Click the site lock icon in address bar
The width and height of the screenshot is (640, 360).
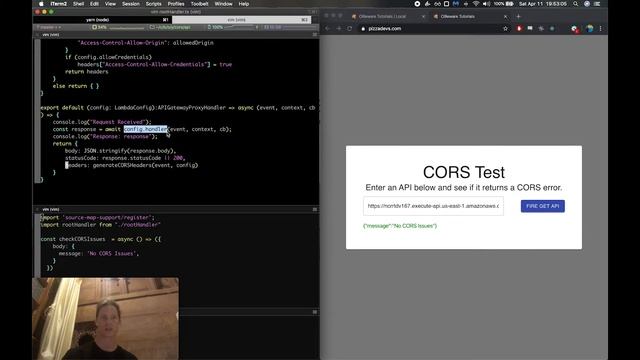point(363,29)
